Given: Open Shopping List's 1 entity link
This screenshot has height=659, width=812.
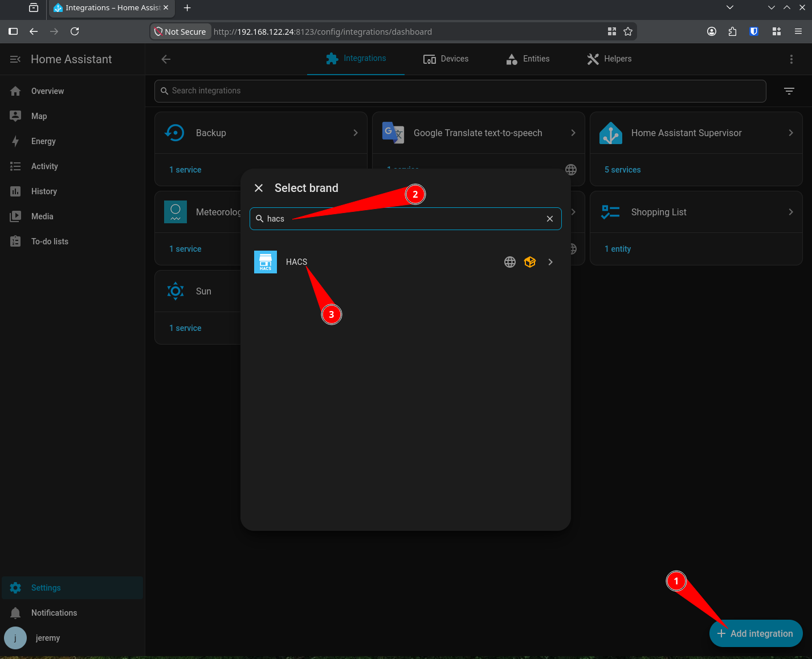Looking at the screenshot, I should tap(618, 249).
